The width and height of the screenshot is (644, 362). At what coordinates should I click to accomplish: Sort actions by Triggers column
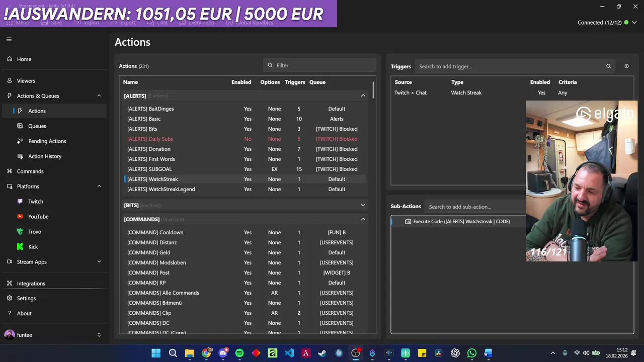tap(295, 82)
